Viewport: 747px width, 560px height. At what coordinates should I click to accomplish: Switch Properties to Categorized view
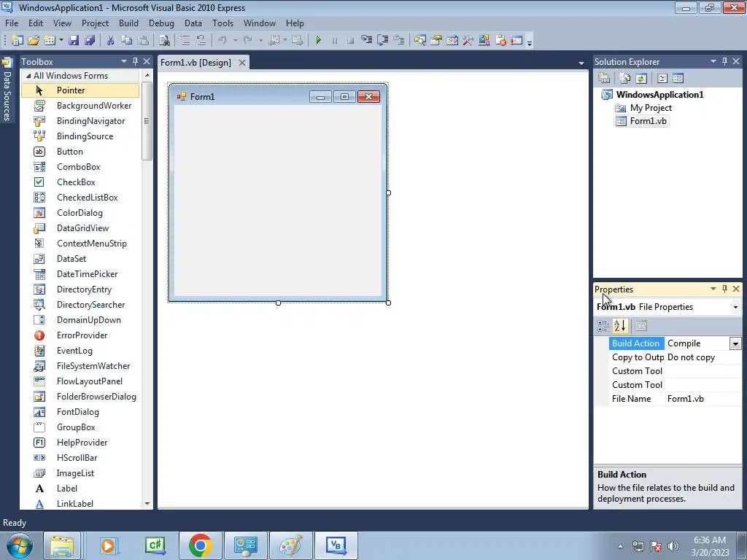(x=603, y=326)
